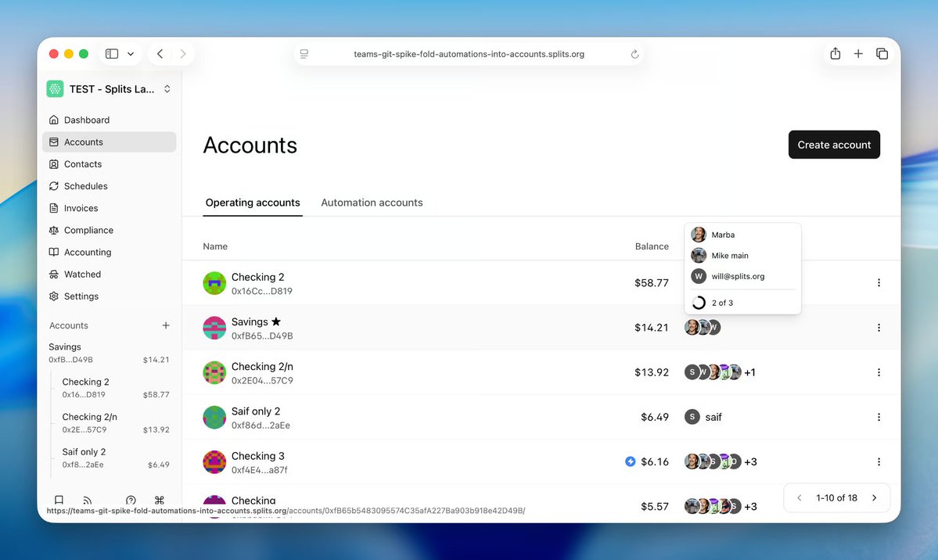Screen dimensions: 938x560
Task: Open the Watched section
Action: tap(110, 275)
